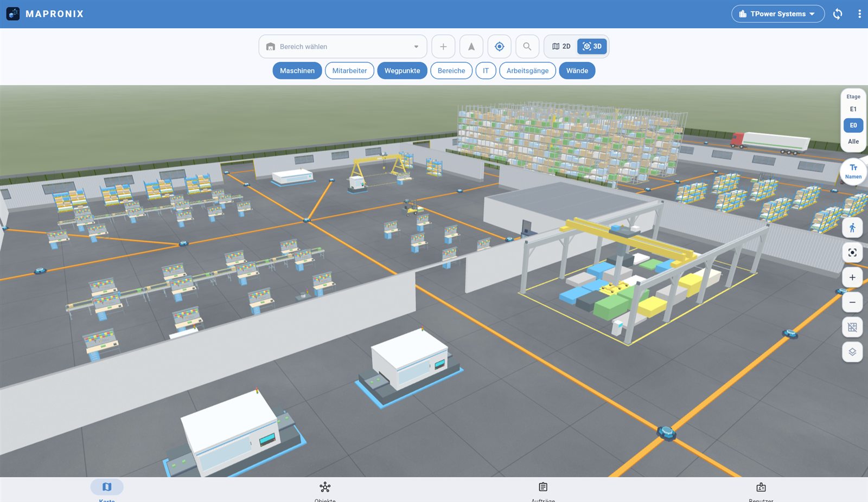Viewport: 868px width, 502px height.
Task: Click the center focus view icon
Action: click(852, 253)
